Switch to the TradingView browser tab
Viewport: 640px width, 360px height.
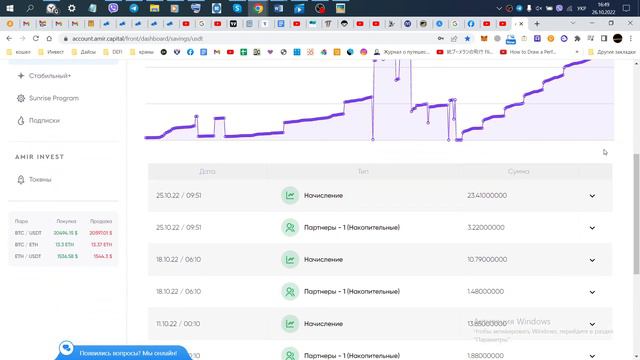[x=233, y=24]
